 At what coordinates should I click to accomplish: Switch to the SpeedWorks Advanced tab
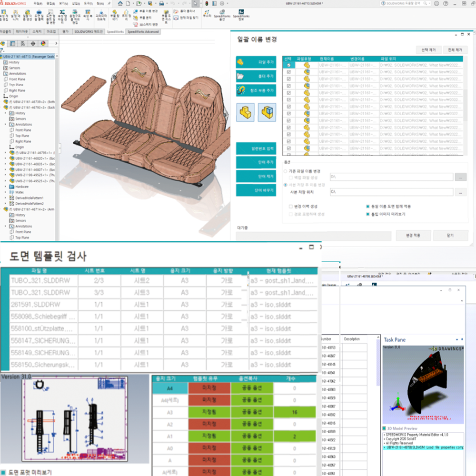tap(142, 31)
